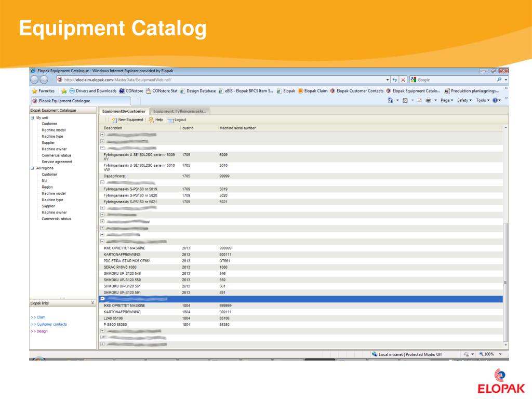This screenshot has height=399, width=532.
Task: Click the New Equipment button
Action: coord(128,120)
